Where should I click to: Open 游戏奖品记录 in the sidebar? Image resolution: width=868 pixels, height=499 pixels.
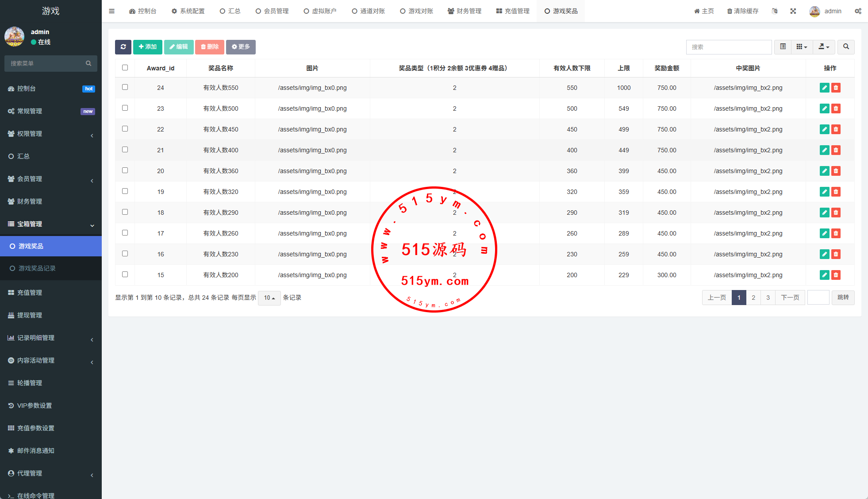[37, 268]
